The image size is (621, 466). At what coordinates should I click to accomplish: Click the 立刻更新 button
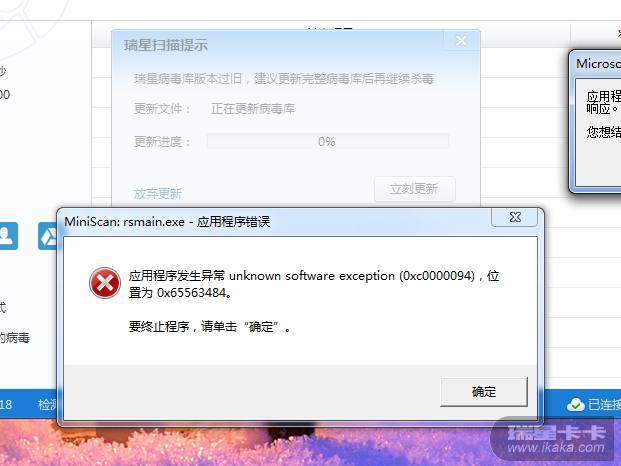pyautogui.click(x=415, y=189)
